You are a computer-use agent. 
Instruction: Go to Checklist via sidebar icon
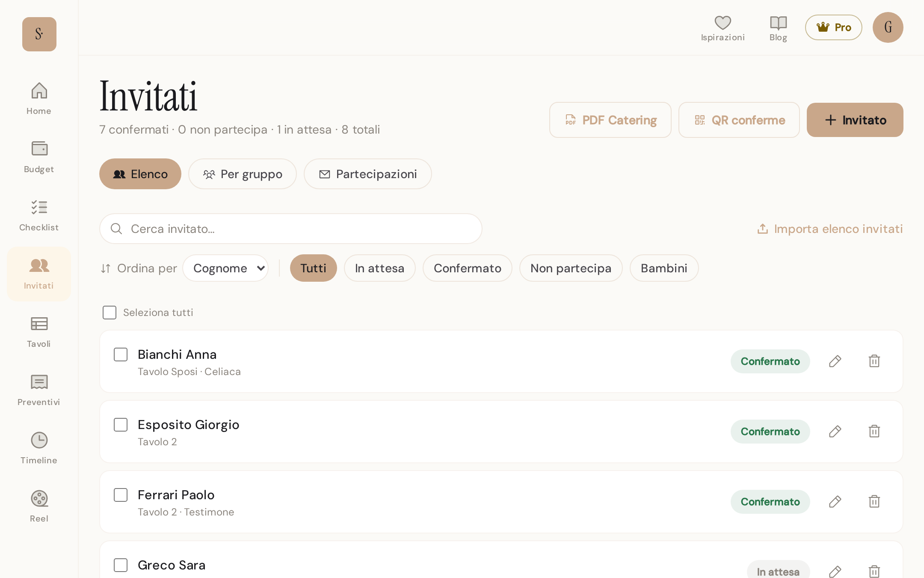[39, 207]
